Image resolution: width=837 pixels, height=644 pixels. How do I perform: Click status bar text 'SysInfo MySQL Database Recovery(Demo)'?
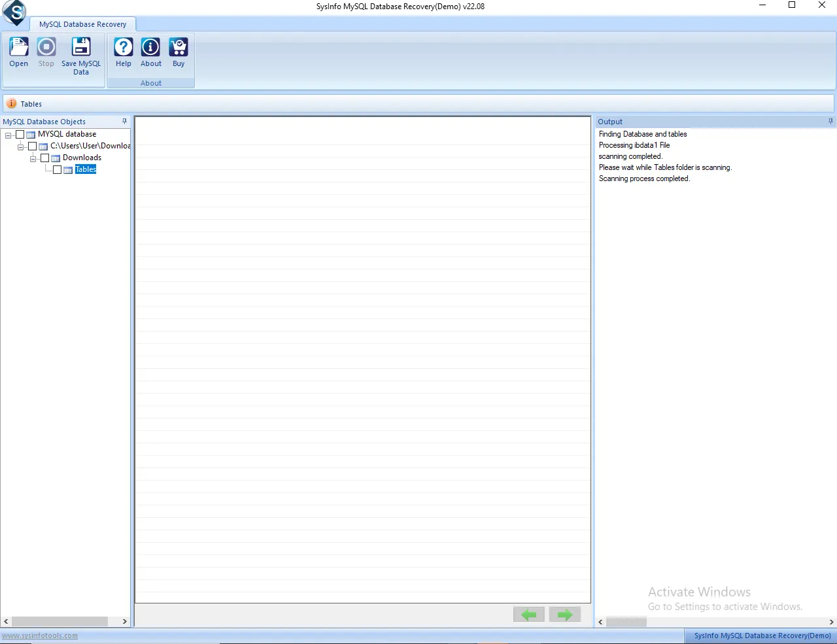[x=762, y=636]
